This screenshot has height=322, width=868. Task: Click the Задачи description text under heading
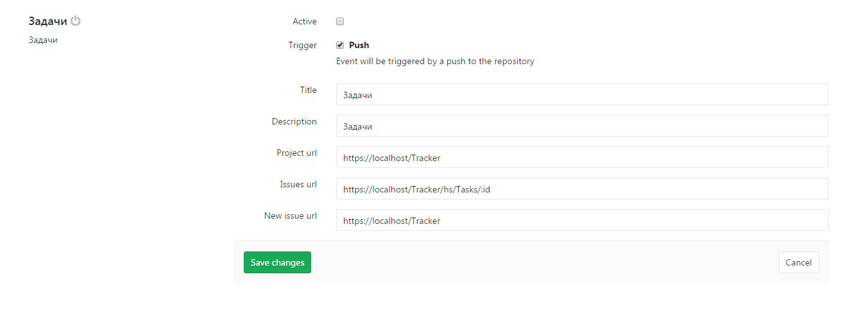coord(43,40)
